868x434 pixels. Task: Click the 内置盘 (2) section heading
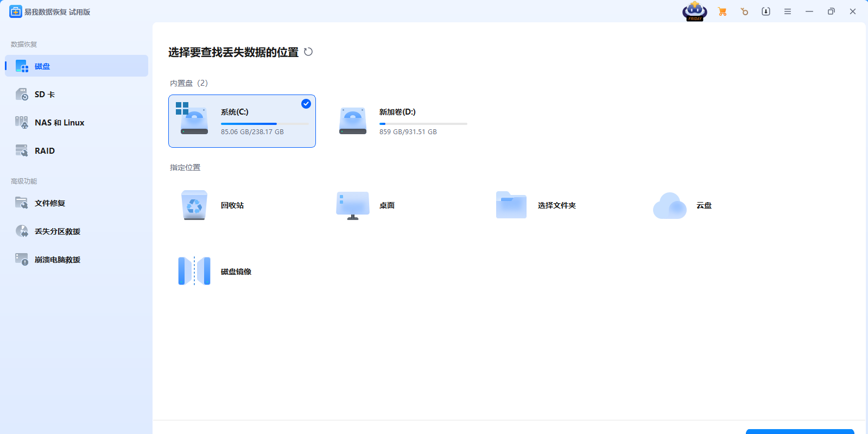point(189,83)
